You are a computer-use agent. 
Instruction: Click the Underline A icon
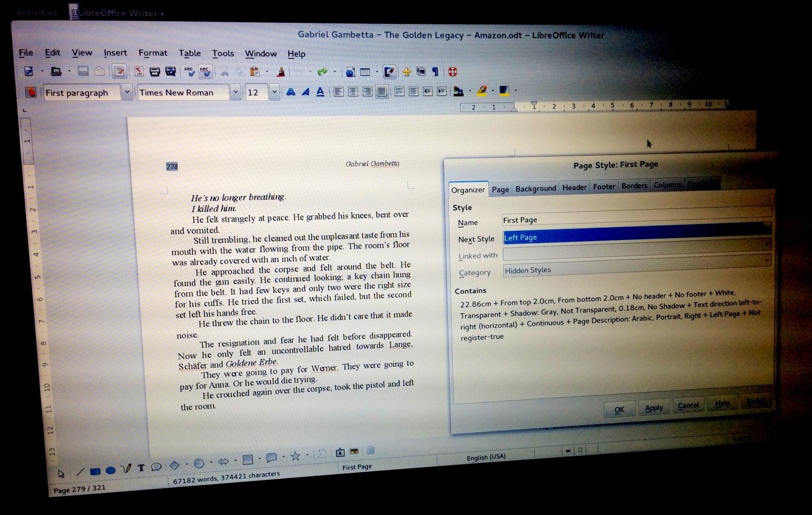(x=320, y=91)
